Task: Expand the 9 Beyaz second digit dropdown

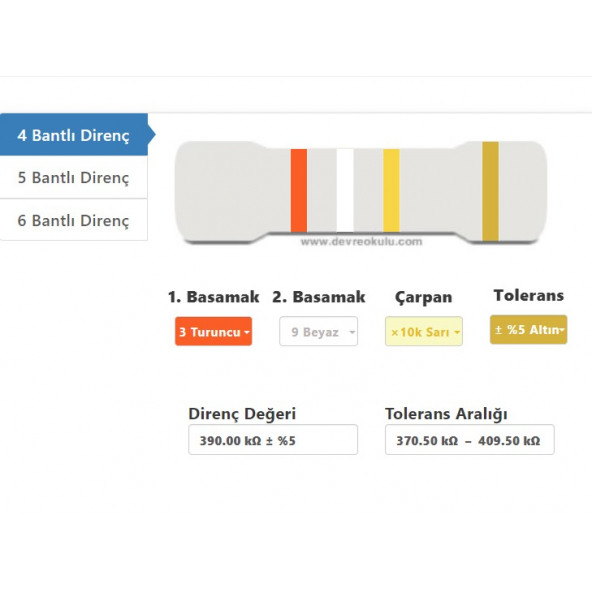Action: (x=318, y=331)
